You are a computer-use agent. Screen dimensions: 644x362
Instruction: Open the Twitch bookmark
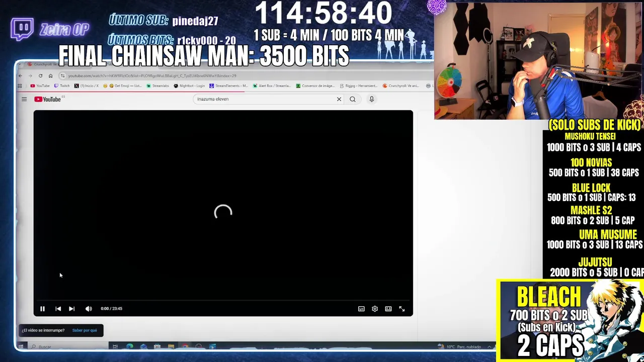click(x=62, y=86)
